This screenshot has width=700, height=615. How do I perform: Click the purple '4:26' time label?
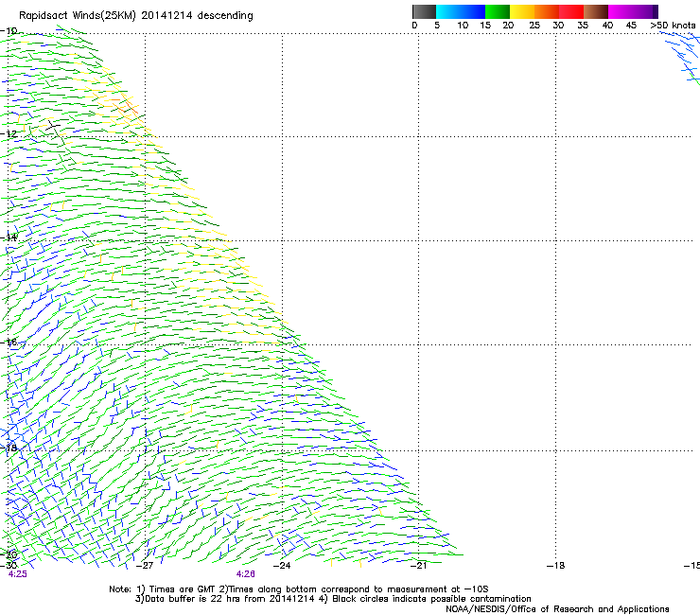click(x=246, y=574)
